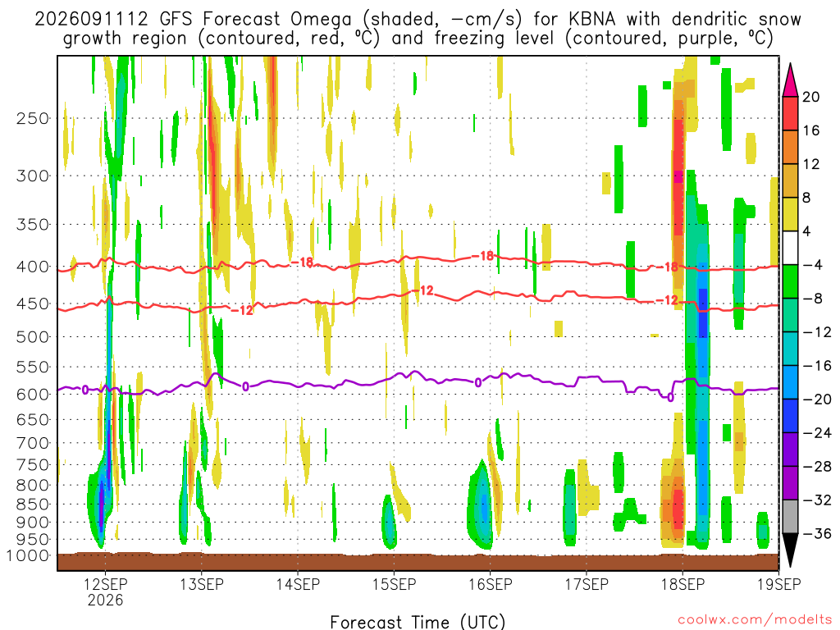The height and width of the screenshot is (630, 840).
Task: Click the 18SEP time axis label
Action: pos(682,584)
